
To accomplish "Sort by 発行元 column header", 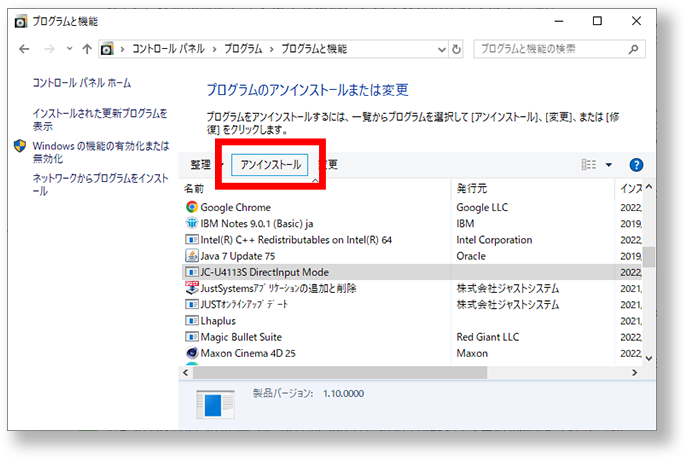I will pyautogui.click(x=472, y=189).
